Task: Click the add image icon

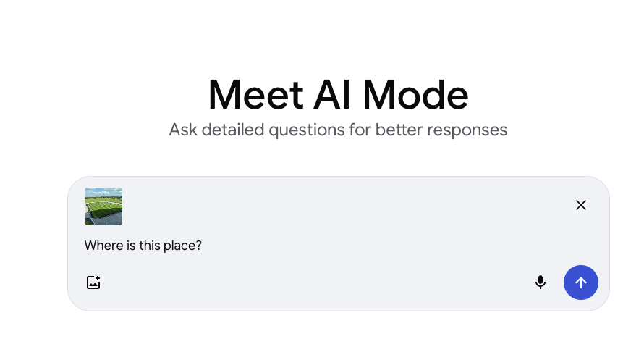Action: pyautogui.click(x=93, y=282)
